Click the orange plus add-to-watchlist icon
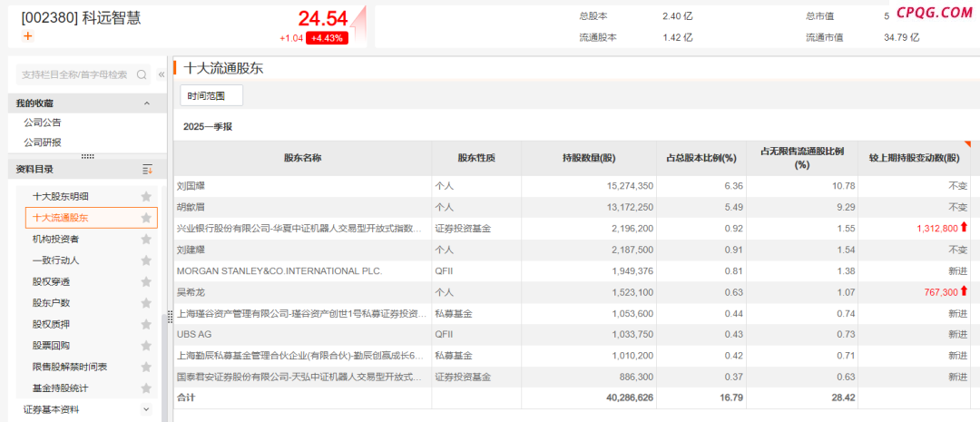 pyautogui.click(x=27, y=35)
